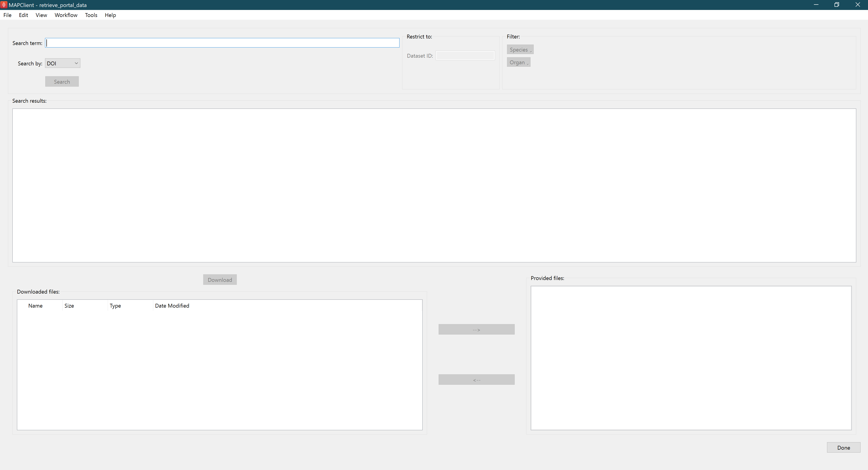Open the File menu
The image size is (868, 470).
(7, 15)
